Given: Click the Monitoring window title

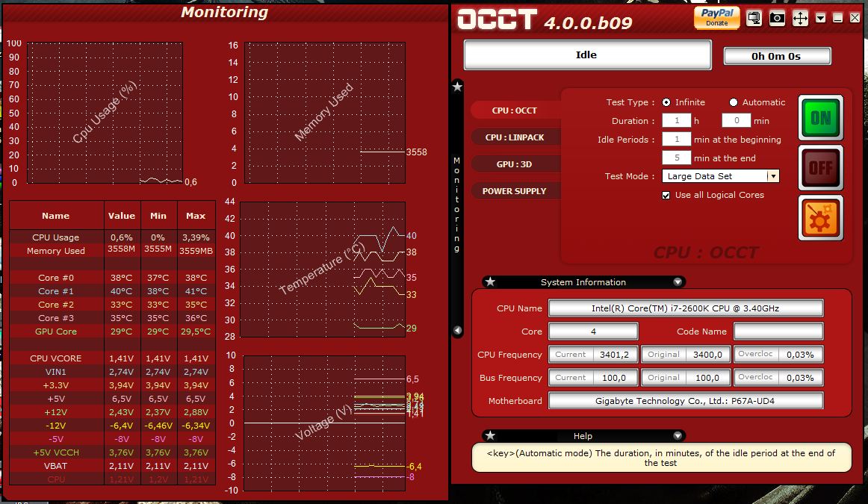Looking at the screenshot, I should pos(224,12).
